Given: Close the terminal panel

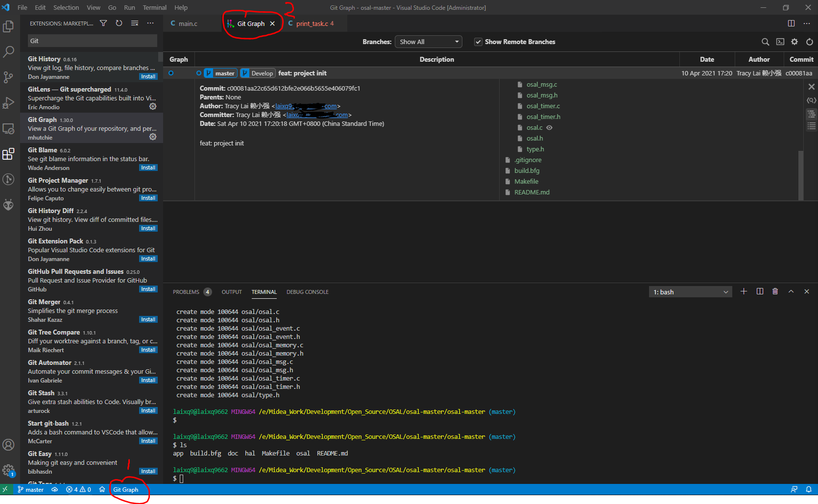Looking at the screenshot, I should pos(807,291).
